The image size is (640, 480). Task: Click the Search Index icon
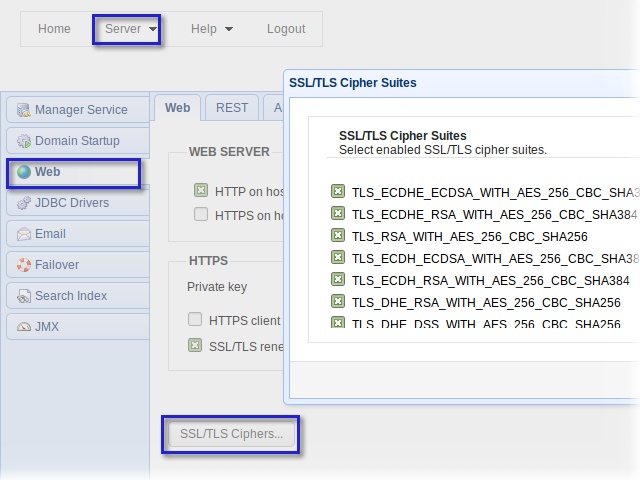click(24, 296)
